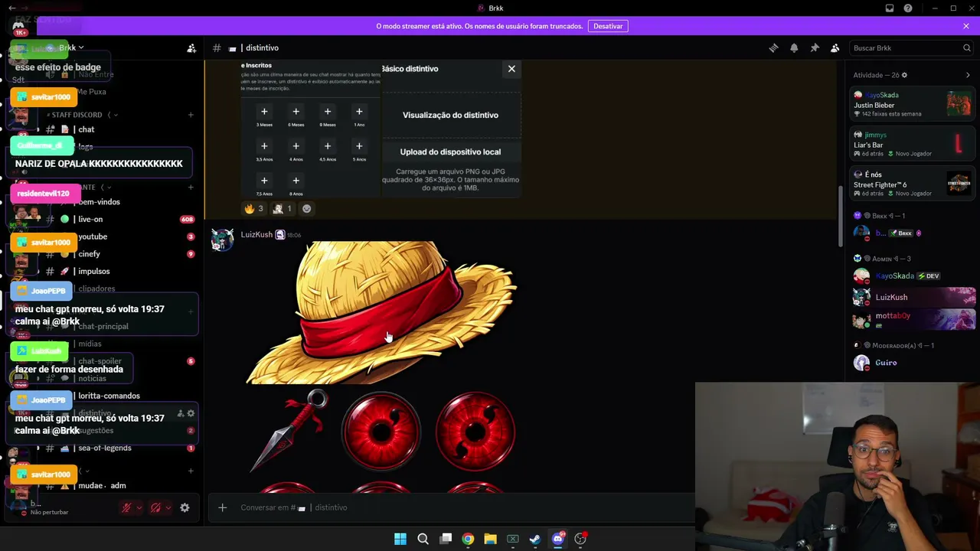
Task: Click the Conversar em distintivo message box
Action: coord(452,507)
